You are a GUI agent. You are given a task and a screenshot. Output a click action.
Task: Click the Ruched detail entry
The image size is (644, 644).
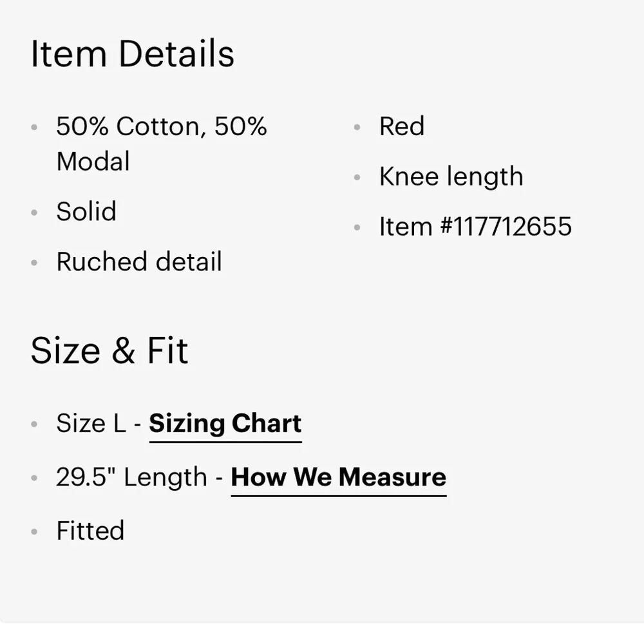[138, 262]
